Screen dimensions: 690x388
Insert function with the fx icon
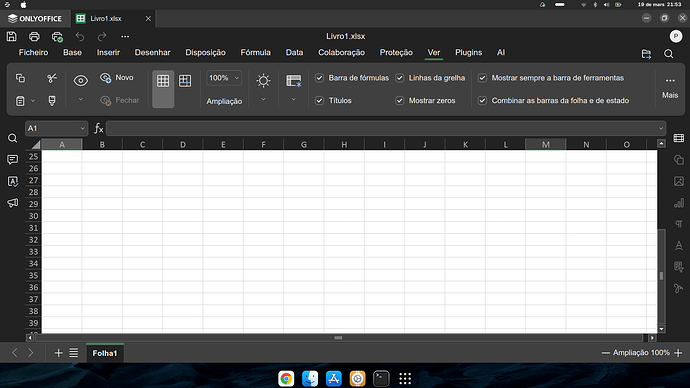[x=99, y=128]
